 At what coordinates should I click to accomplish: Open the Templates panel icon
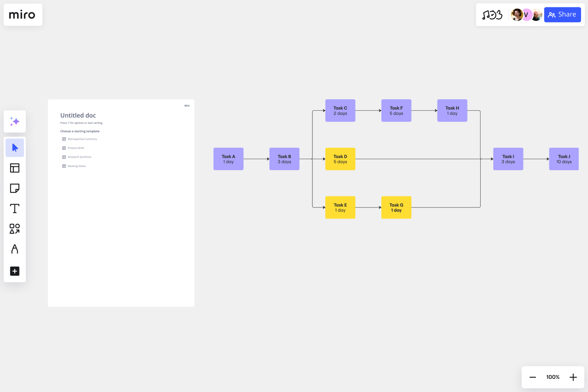coord(15,168)
